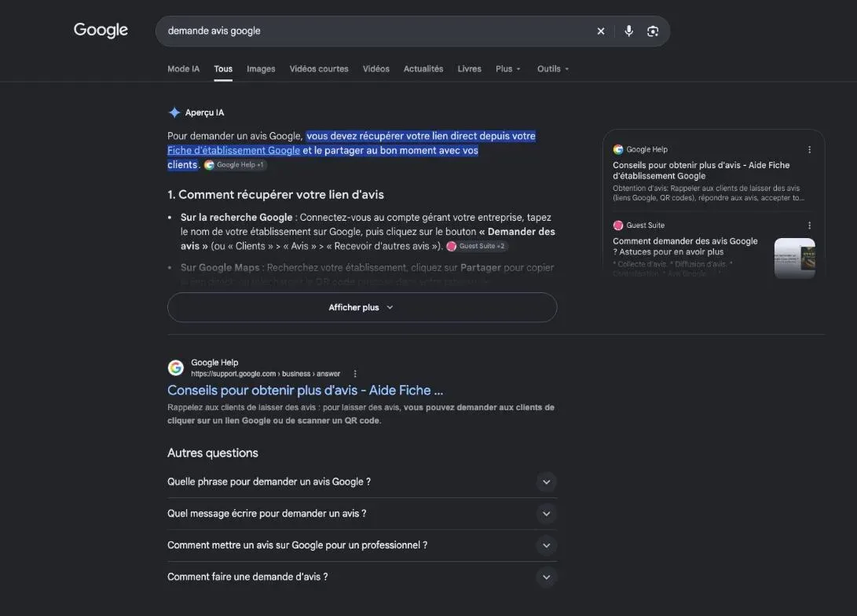Viewport: 857px width, 616px height.
Task: Expand 'Comment mettre un avis sur Google' question
Action: point(362,545)
